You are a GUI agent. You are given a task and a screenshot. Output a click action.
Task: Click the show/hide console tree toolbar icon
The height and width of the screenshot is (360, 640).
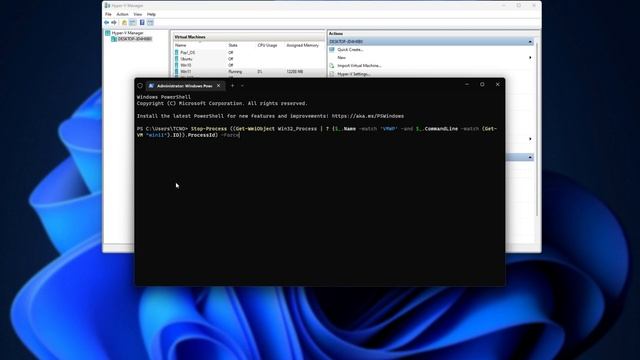pos(133,22)
